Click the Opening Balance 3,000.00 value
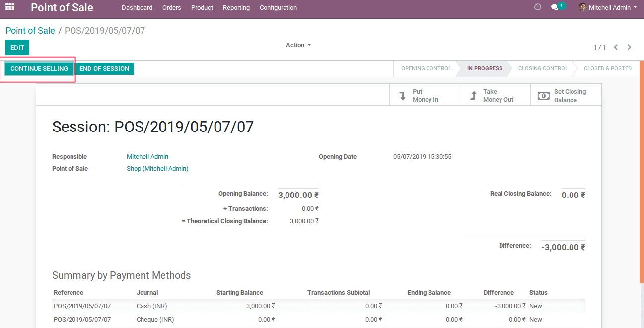Image resolution: width=644 pixels, height=328 pixels. coord(298,196)
